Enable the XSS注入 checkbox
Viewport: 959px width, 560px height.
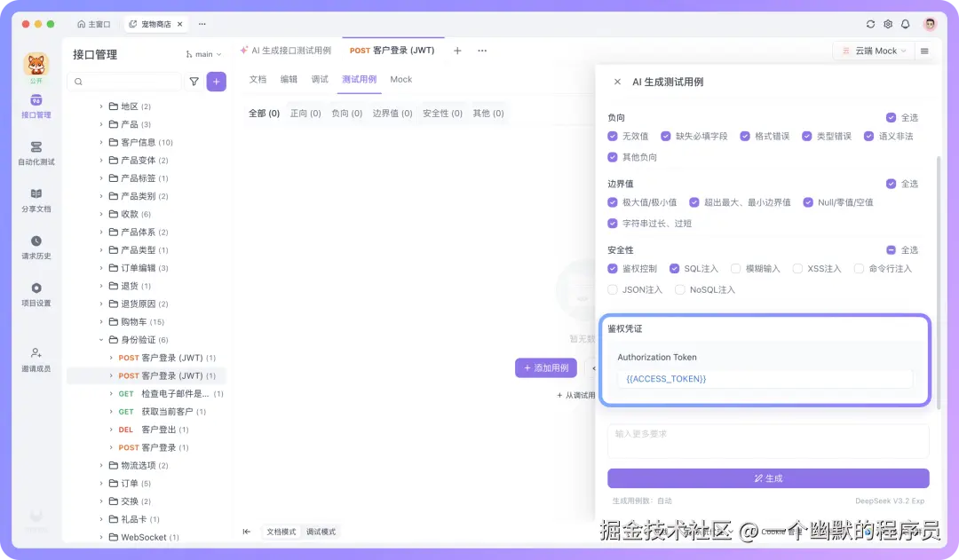coord(799,268)
